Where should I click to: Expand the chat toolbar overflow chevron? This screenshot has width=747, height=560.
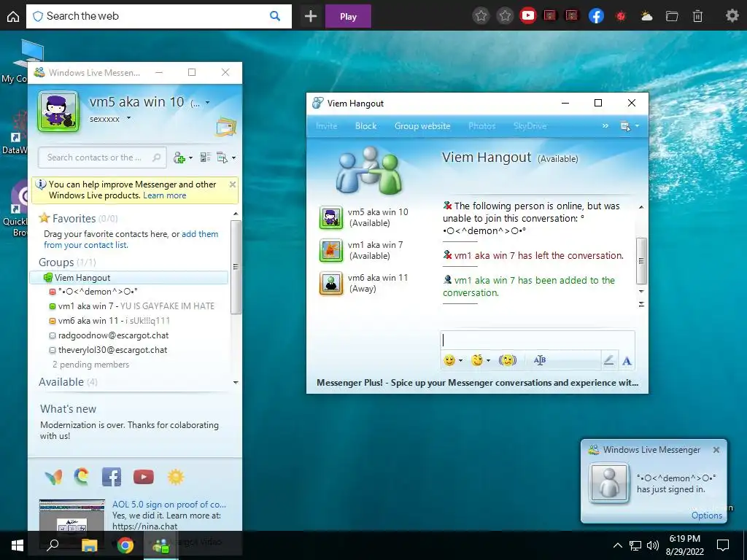tap(605, 126)
